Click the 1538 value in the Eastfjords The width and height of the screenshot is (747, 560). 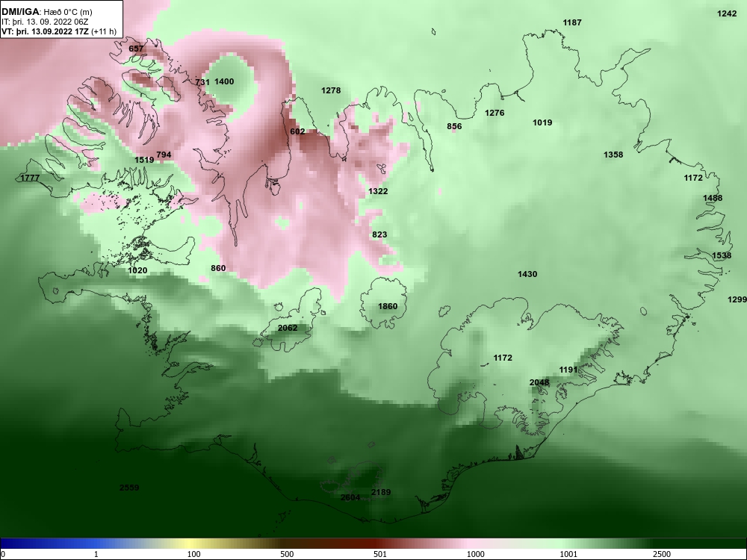tap(722, 255)
